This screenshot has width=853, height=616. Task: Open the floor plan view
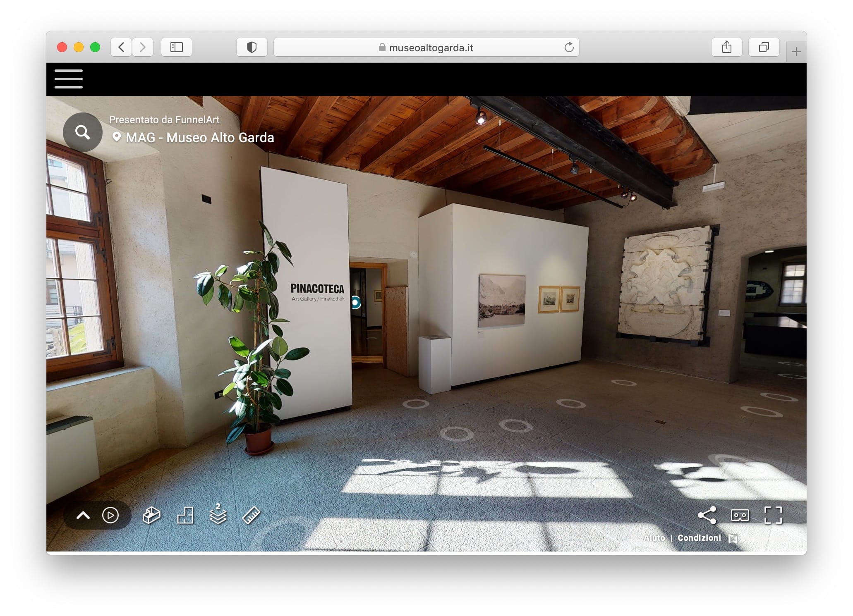point(185,516)
